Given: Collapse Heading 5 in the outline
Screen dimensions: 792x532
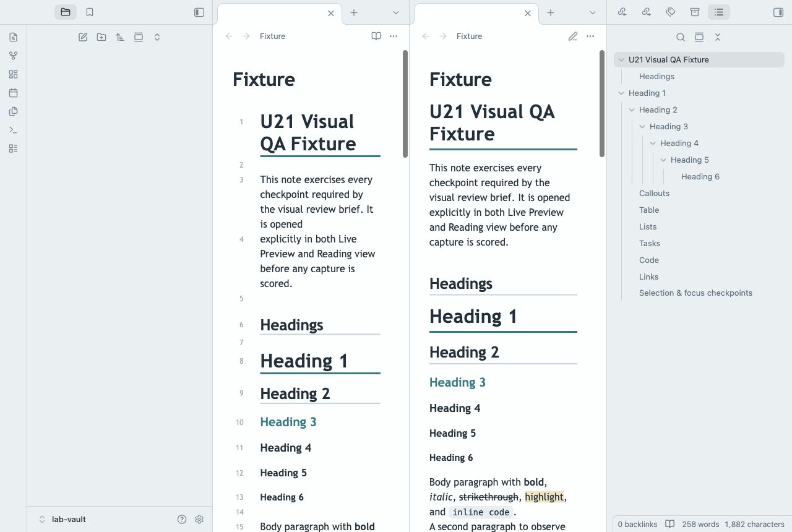Looking at the screenshot, I should pyautogui.click(x=663, y=160).
